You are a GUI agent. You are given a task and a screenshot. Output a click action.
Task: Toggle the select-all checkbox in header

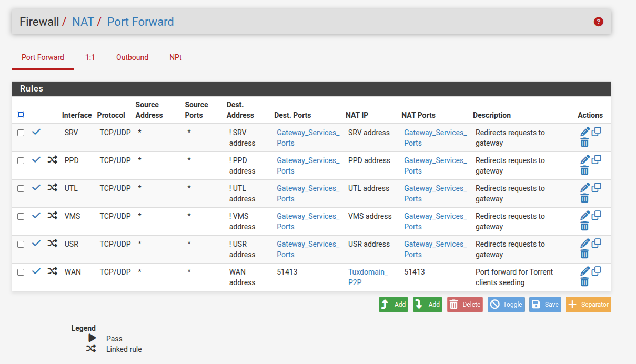click(x=21, y=115)
